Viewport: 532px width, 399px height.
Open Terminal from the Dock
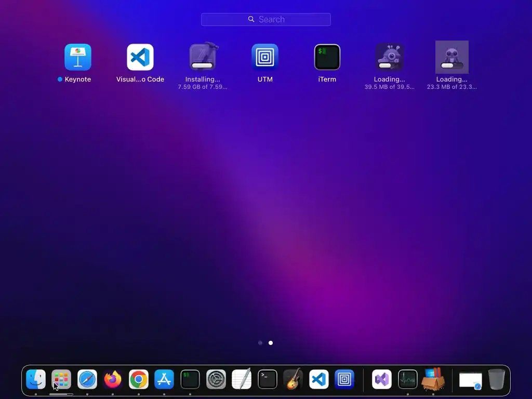pos(268,379)
